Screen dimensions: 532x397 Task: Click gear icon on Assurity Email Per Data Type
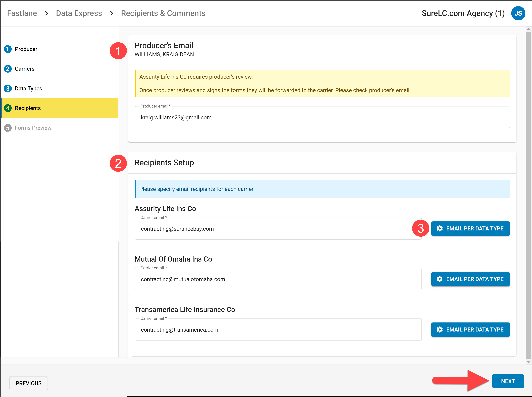click(x=439, y=229)
